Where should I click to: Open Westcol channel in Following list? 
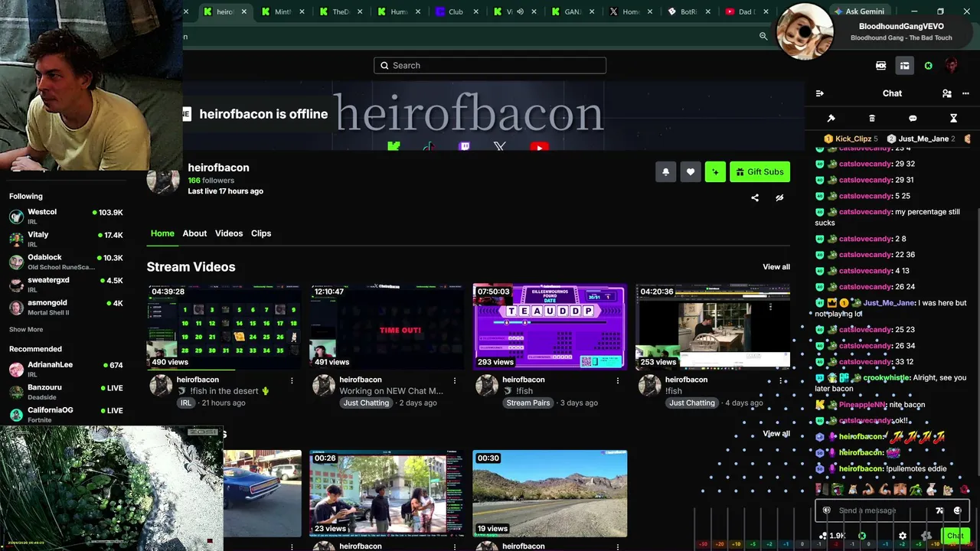coord(66,217)
